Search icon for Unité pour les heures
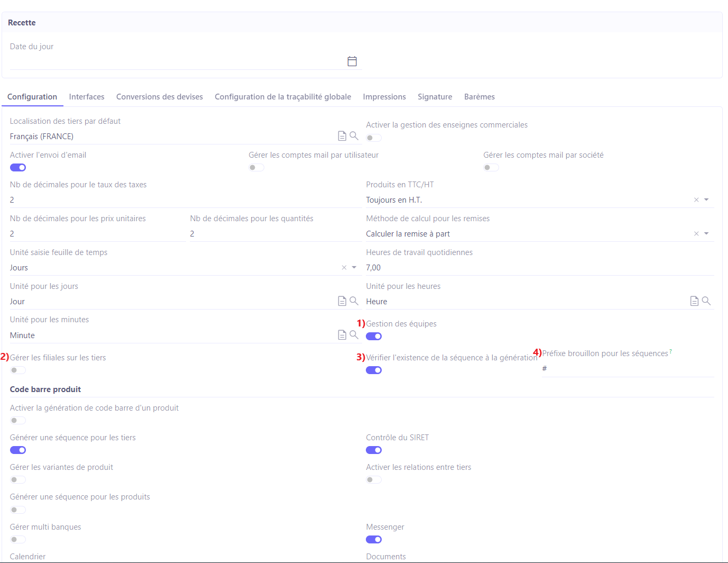This screenshot has width=728, height=563. (706, 301)
